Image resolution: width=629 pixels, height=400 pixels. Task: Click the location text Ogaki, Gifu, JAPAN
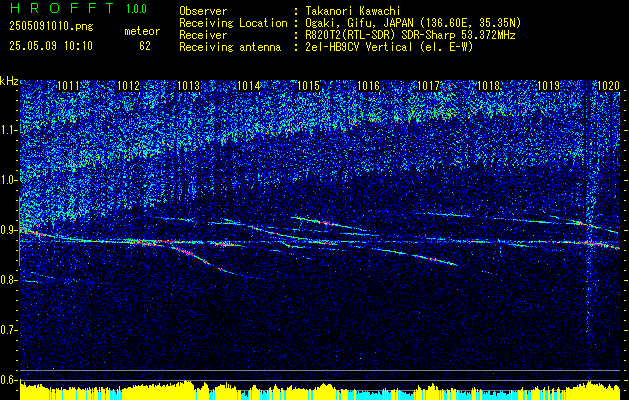359,23
